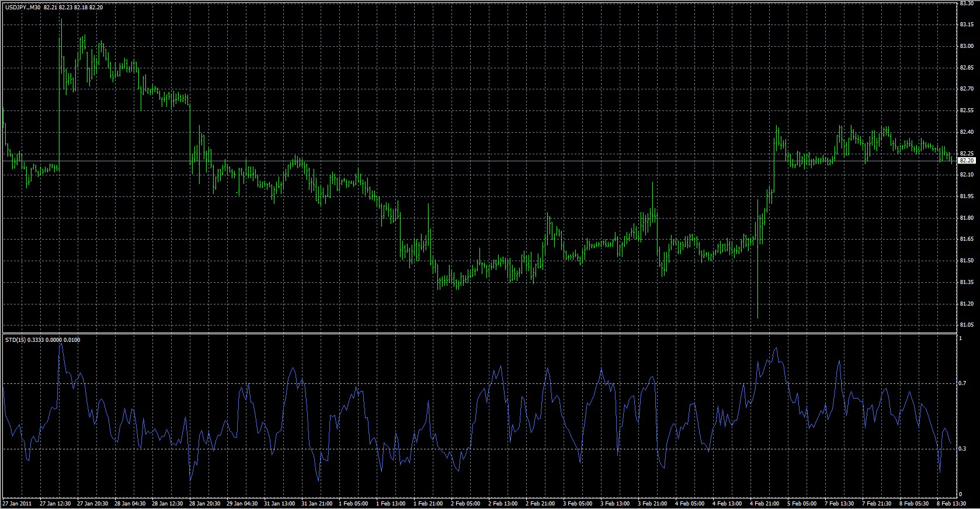Click the 82.10 price axis value

[966, 175]
